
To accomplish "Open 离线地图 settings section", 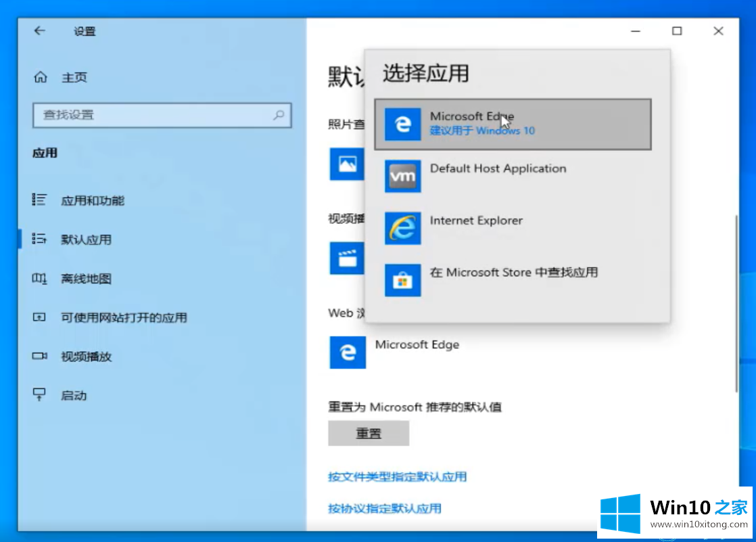I will pos(86,279).
